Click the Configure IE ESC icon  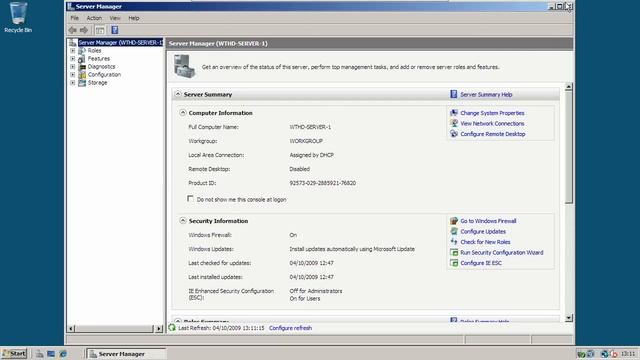454,263
